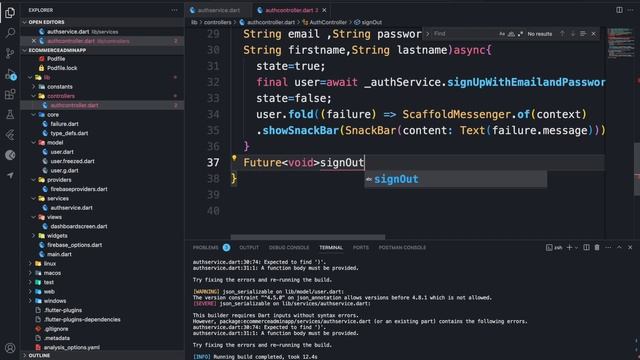Switch to the authservice.dart editor tab

[x=219, y=10]
